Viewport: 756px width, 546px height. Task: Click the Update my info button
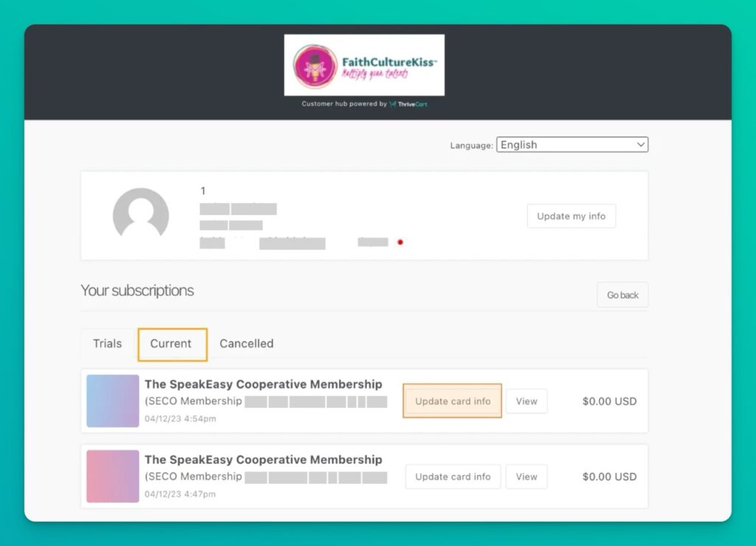click(571, 216)
